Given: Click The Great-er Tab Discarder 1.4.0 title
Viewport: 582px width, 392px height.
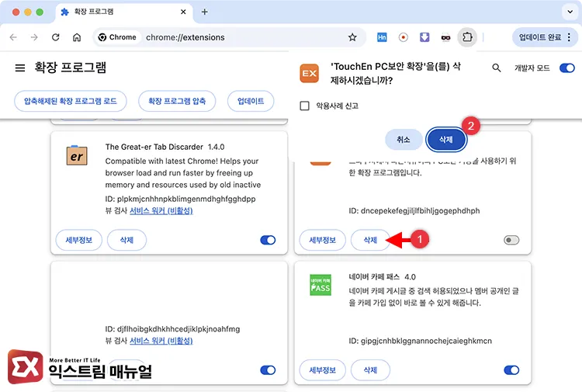Looking at the screenshot, I should (165, 147).
